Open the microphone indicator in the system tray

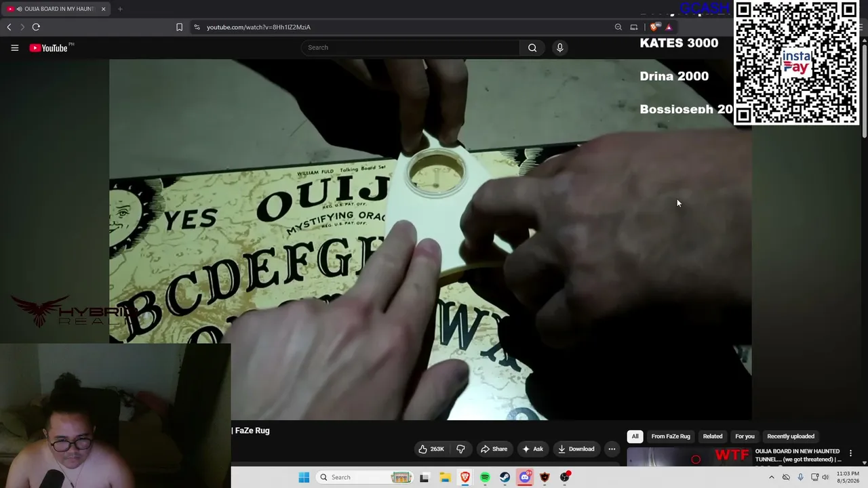[x=800, y=477]
